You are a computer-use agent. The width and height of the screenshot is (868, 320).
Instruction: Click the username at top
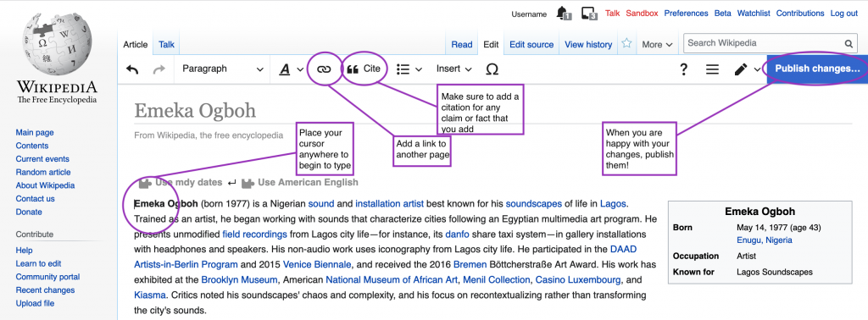[529, 14]
